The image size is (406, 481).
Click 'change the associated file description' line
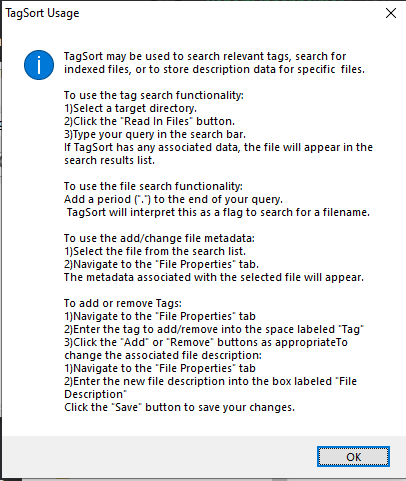(163, 355)
